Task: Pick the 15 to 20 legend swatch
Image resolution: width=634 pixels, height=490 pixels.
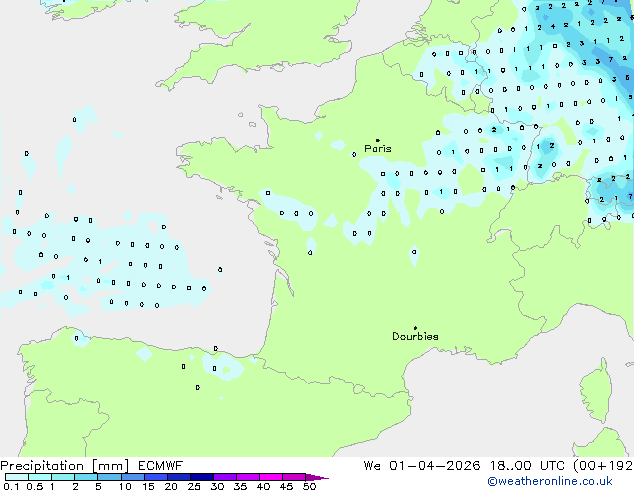Action: 155,477
